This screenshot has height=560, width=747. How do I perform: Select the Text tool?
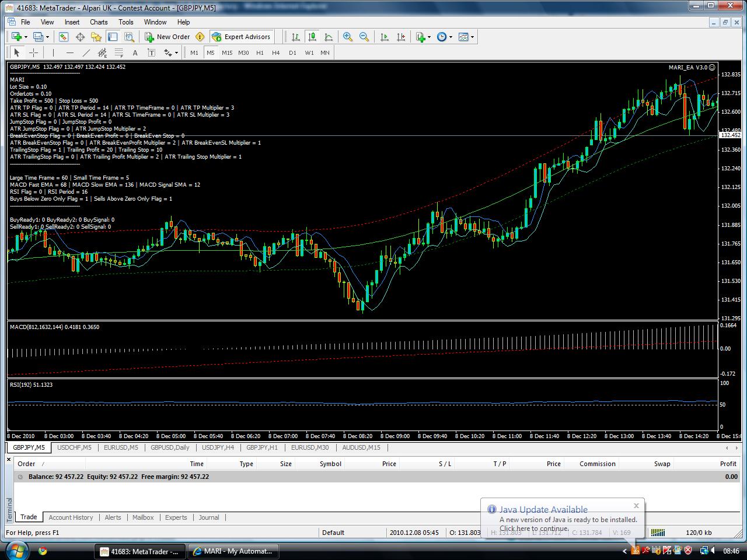[135, 52]
